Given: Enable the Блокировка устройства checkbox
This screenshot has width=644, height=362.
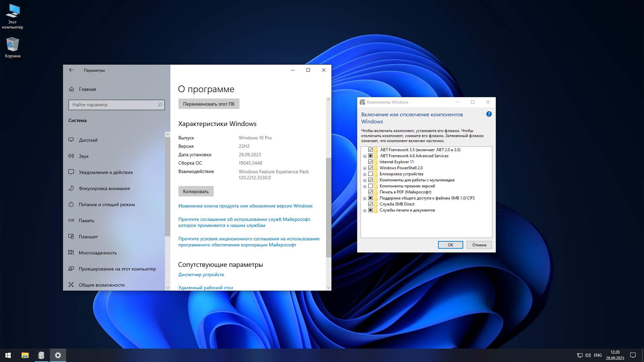Looking at the screenshot, I should 370,174.
